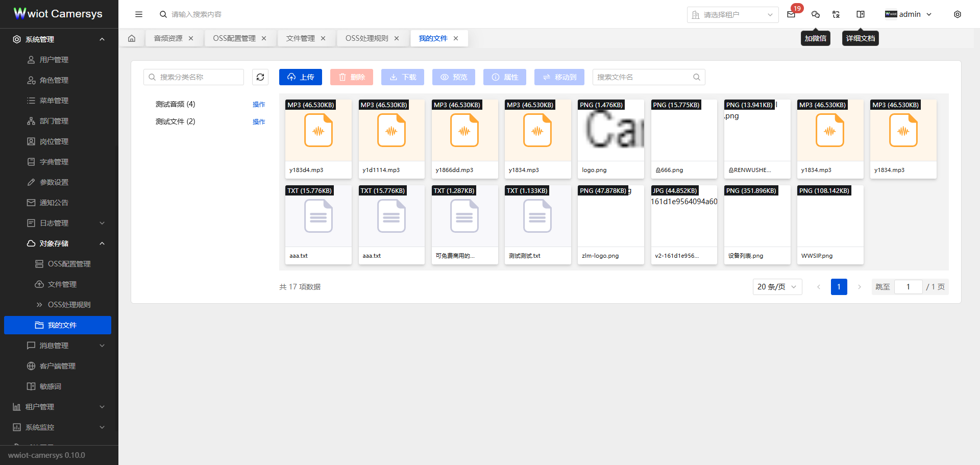
Task: Click the WeChat icon in header
Action: pyautogui.click(x=816, y=14)
